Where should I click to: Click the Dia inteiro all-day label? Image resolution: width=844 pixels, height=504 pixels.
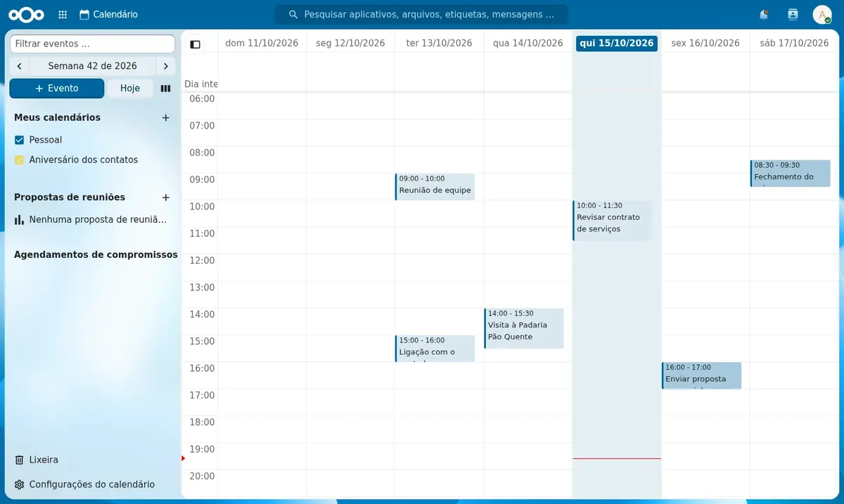pos(201,84)
